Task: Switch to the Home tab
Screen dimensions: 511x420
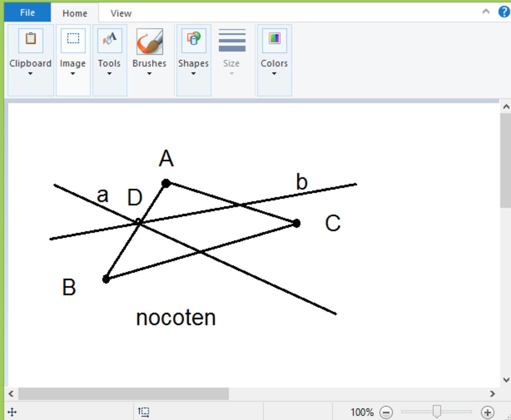Action: (x=75, y=13)
